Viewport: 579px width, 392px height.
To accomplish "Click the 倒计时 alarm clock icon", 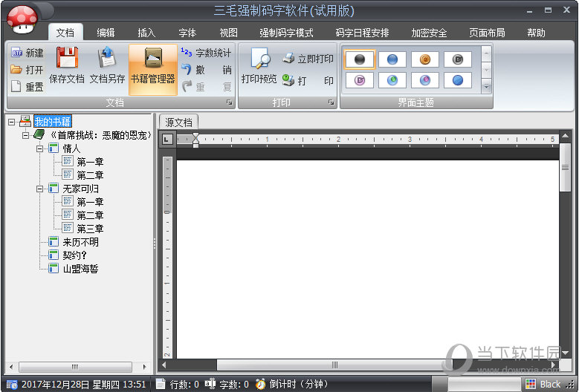I will [x=260, y=384].
